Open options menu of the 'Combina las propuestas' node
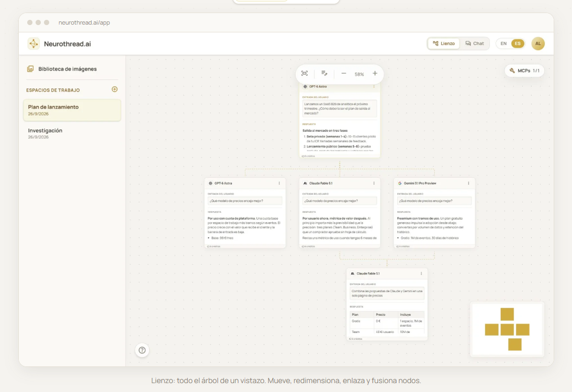572x392 pixels. (421, 273)
